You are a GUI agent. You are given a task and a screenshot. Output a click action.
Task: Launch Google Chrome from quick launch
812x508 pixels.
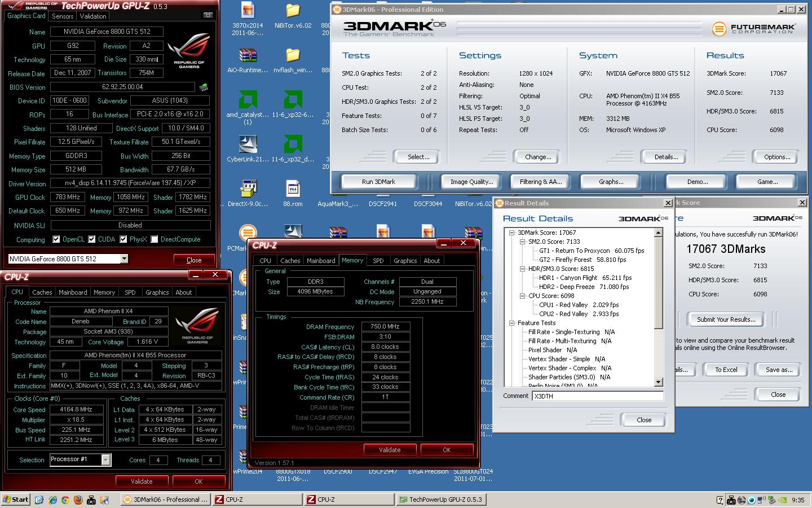point(65,500)
